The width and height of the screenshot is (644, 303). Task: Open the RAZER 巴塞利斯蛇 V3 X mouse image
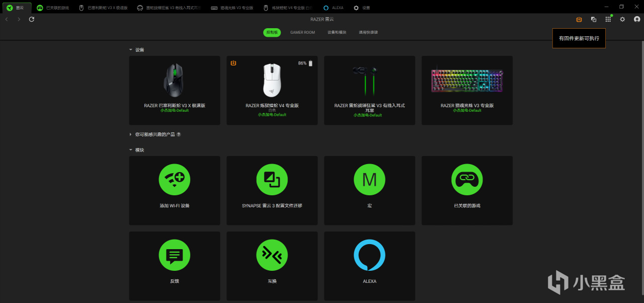click(175, 80)
